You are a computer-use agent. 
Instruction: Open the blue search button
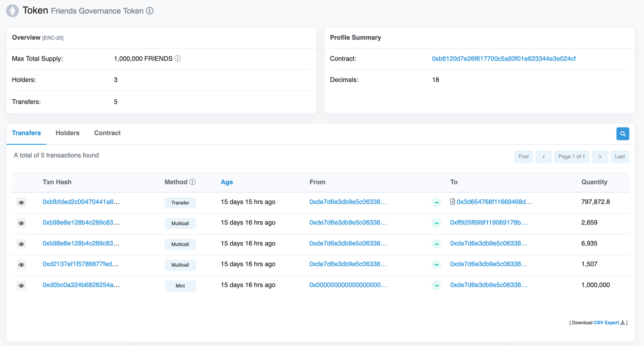[x=623, y=134]
